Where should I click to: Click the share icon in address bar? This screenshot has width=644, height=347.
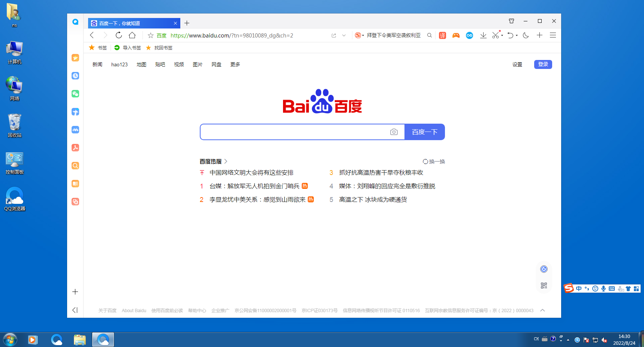334,36
